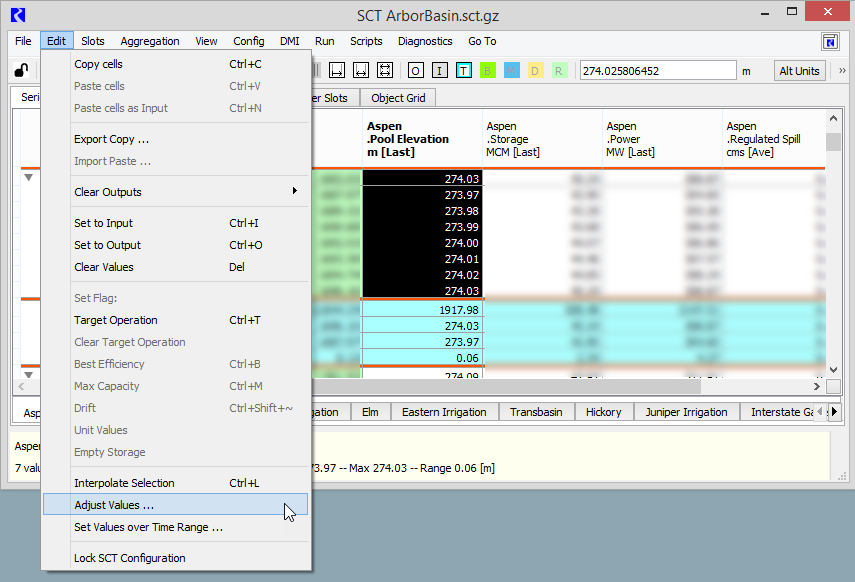This screenshot has height=582, width=855.
Task: Click the double-headed arrow column width icon
Action: [361, 71]
